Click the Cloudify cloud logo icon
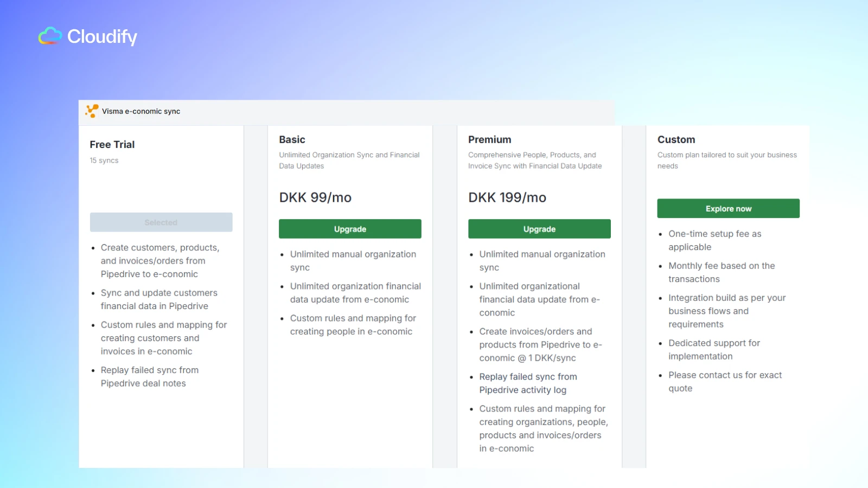 click(x=50, y=36)
